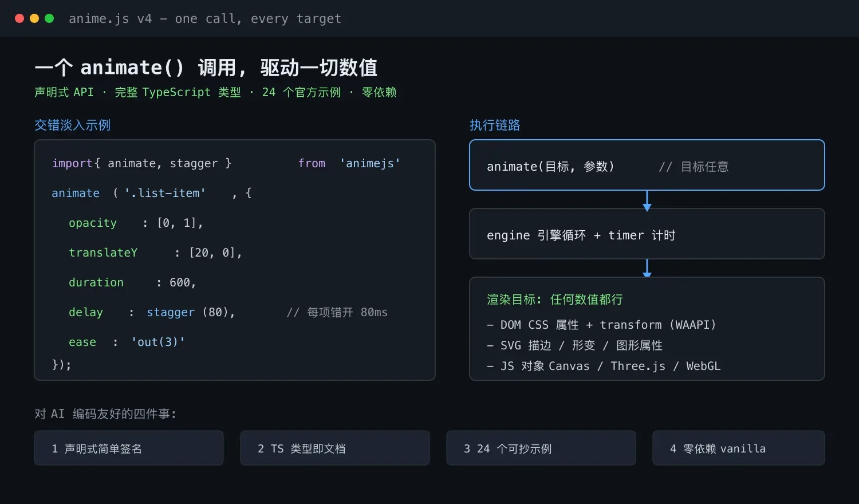Click the code line with '.list-item'
Viewport: 859px width, 504px height.
tap(152, 193)
